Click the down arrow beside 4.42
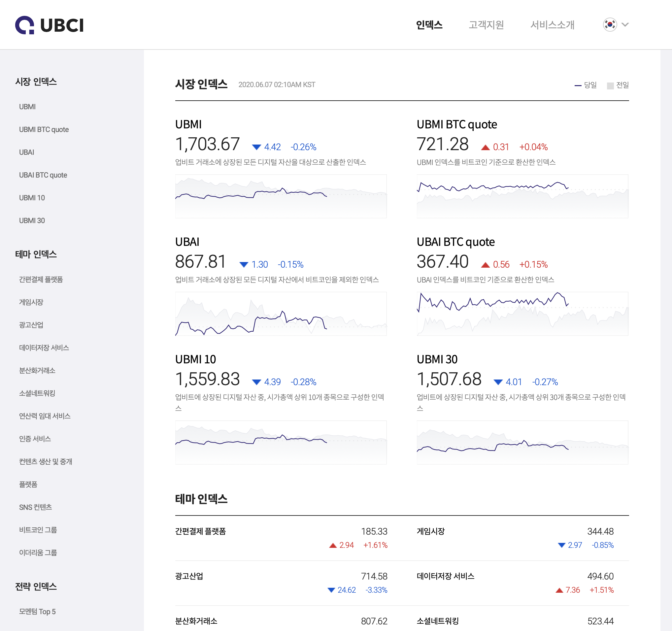 click(256, 147)
